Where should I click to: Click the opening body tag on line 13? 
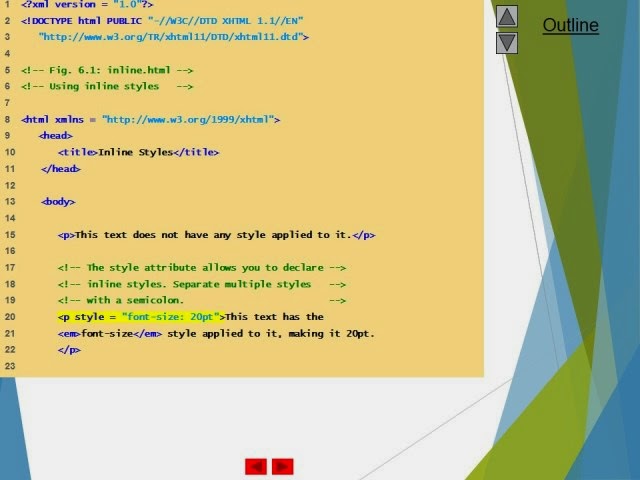click(x=58, y=202)
